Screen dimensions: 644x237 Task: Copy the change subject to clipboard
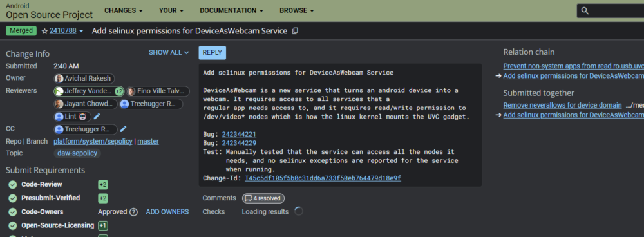point(294,31)
